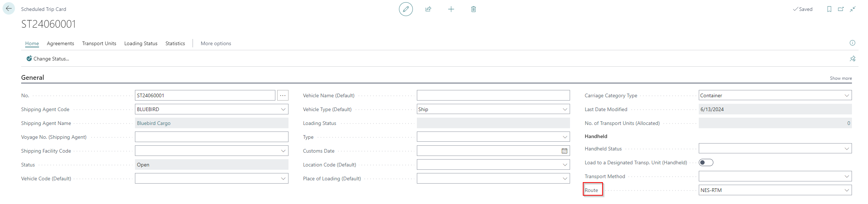Click the pencil edit icon

pos(406,9)
